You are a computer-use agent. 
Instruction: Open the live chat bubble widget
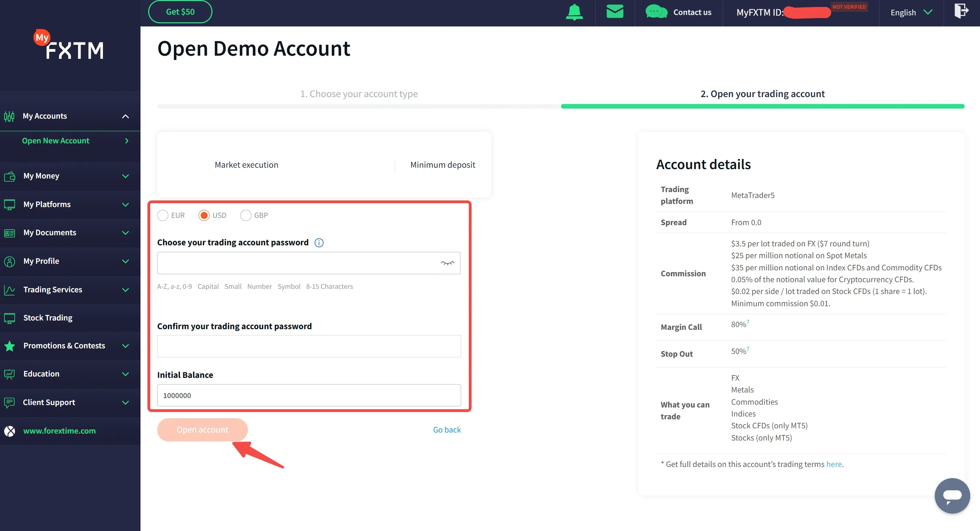tap(952, 496)
